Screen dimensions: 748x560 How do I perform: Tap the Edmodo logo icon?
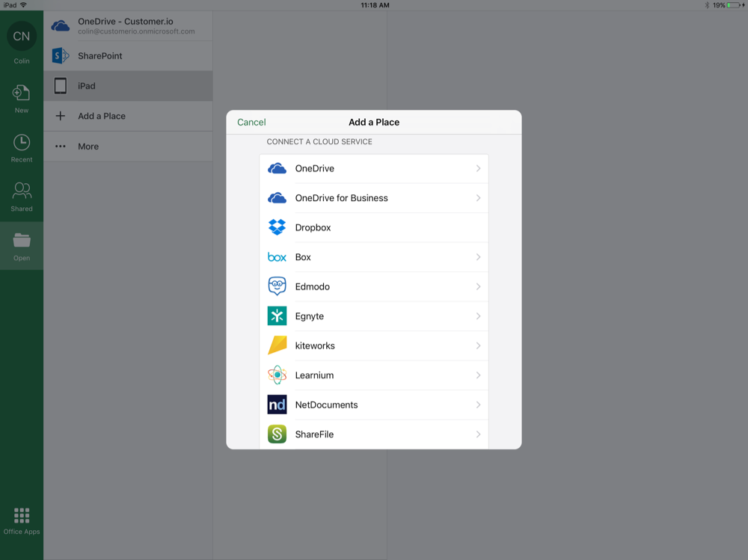277,286
